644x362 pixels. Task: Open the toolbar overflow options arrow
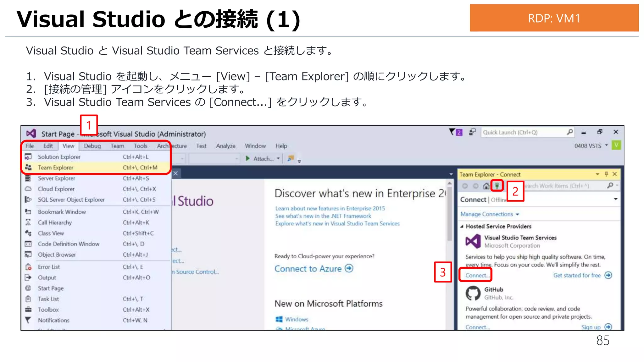(x=299, y=161)
